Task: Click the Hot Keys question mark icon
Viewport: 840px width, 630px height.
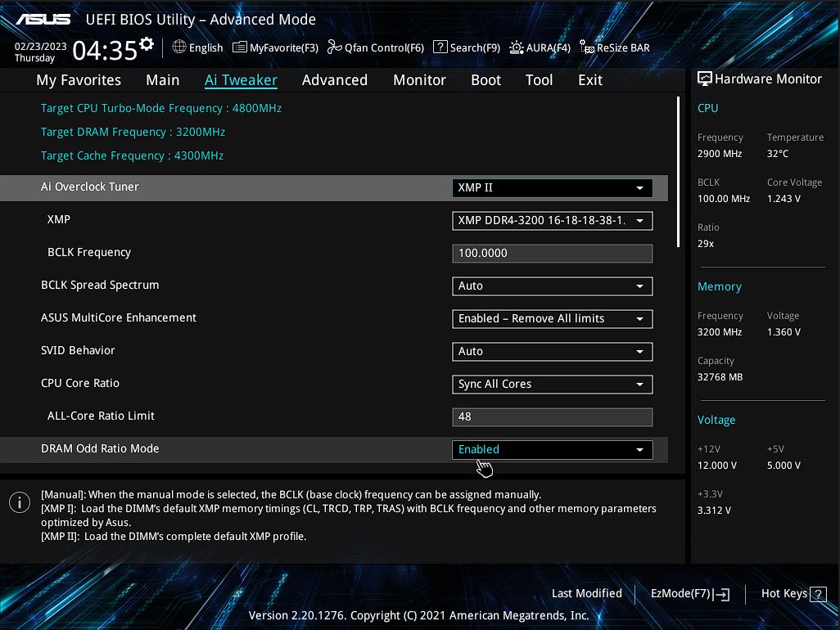Action: click(x=818, y=594)
